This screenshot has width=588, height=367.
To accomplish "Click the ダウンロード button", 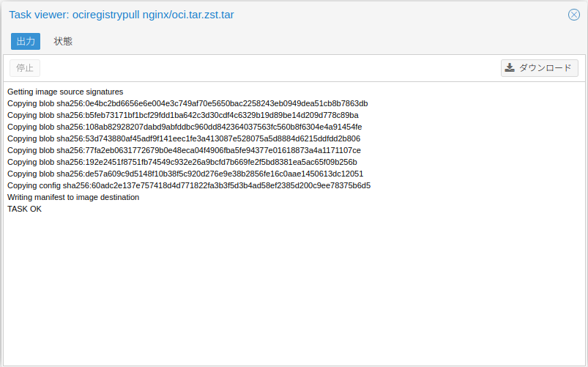I will [539, 68].
